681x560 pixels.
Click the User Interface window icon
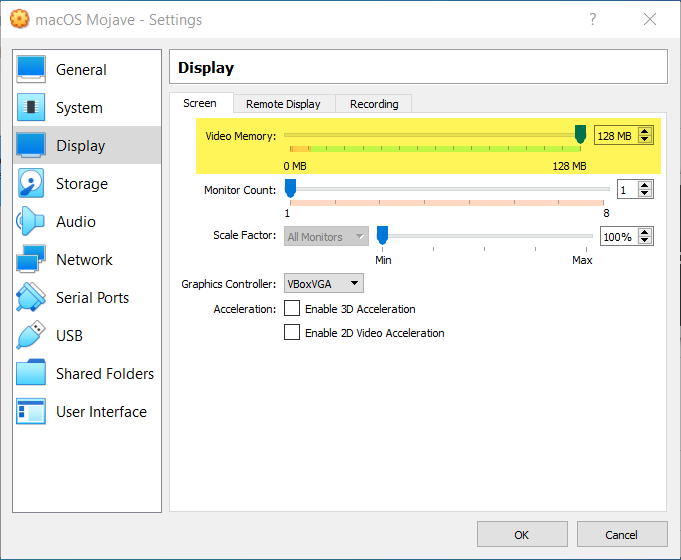tap(30, 411)
